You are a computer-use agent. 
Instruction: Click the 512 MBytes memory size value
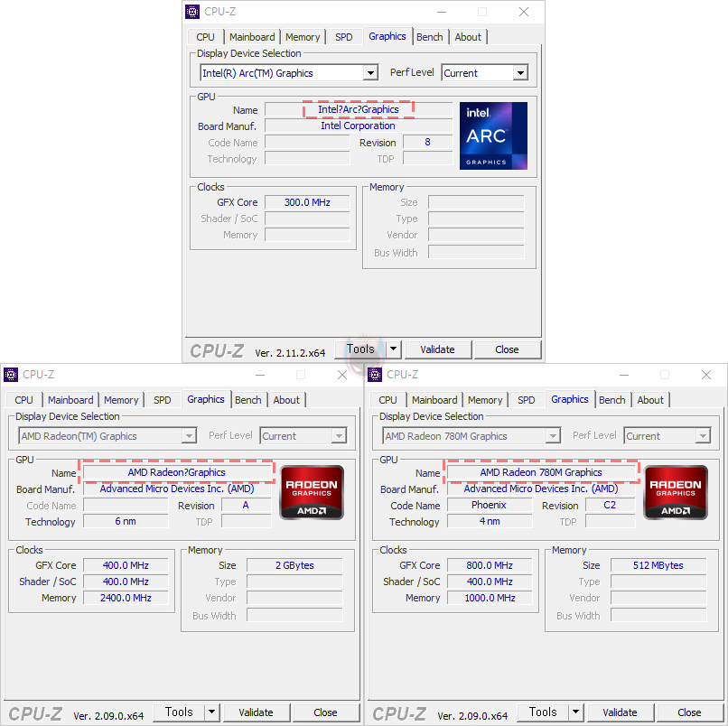tap(658, 565)
